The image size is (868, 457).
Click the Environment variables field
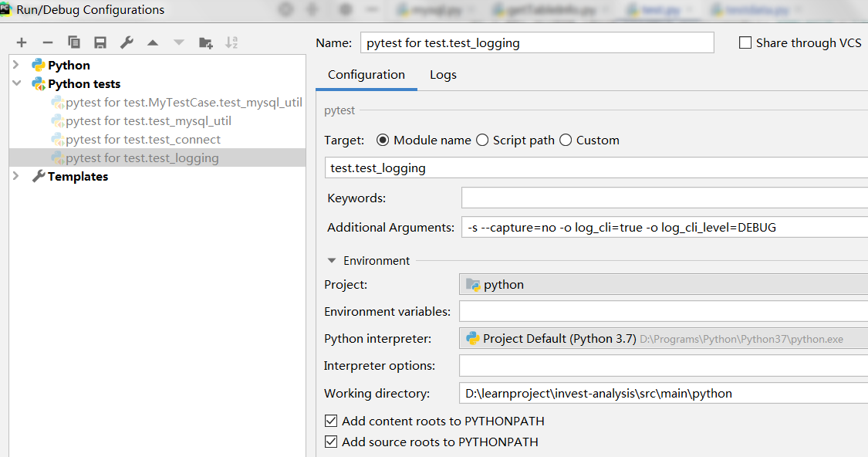[x=664, y=311]
